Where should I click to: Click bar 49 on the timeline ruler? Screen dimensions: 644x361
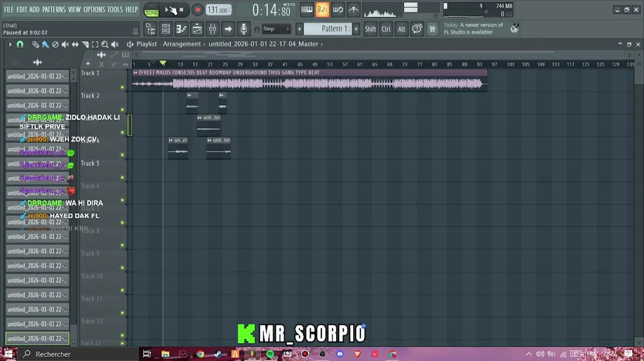click(314, 64)
